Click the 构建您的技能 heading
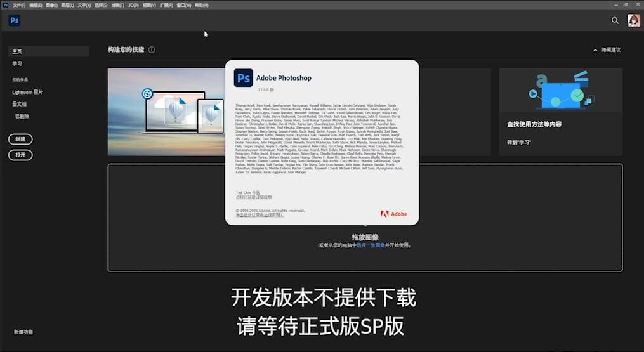 [x=126, y=49]
